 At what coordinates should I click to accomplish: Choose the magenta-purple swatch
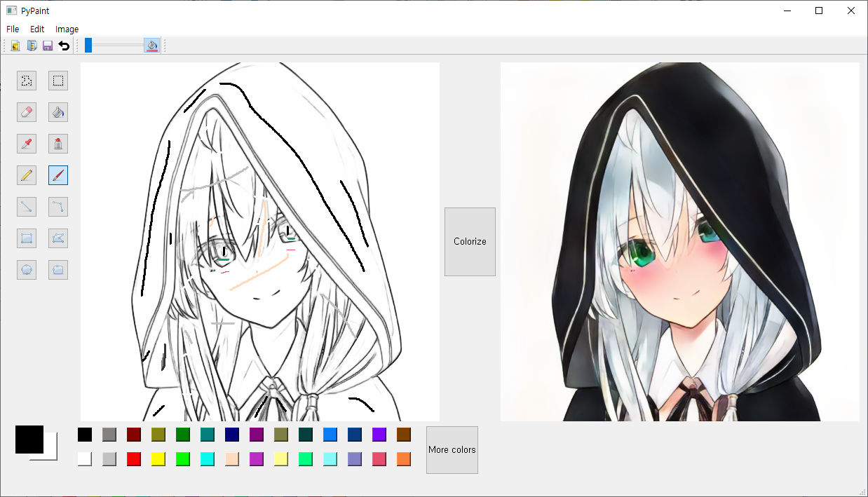(257, 459)
